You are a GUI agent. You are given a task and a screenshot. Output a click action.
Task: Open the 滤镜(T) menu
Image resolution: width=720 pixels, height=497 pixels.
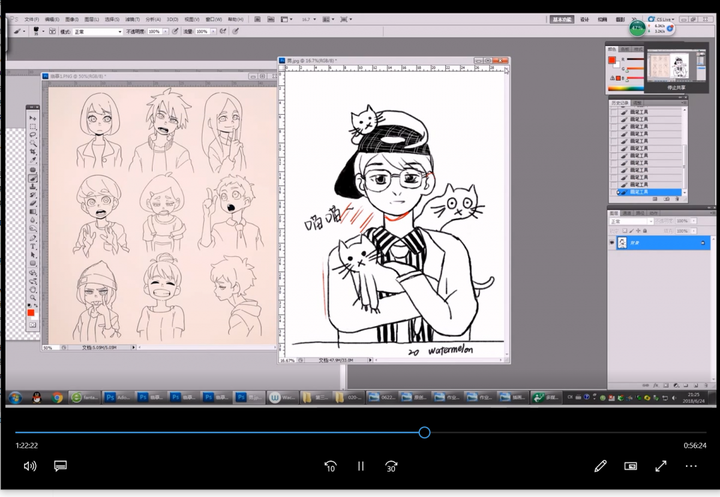(132, 19)
